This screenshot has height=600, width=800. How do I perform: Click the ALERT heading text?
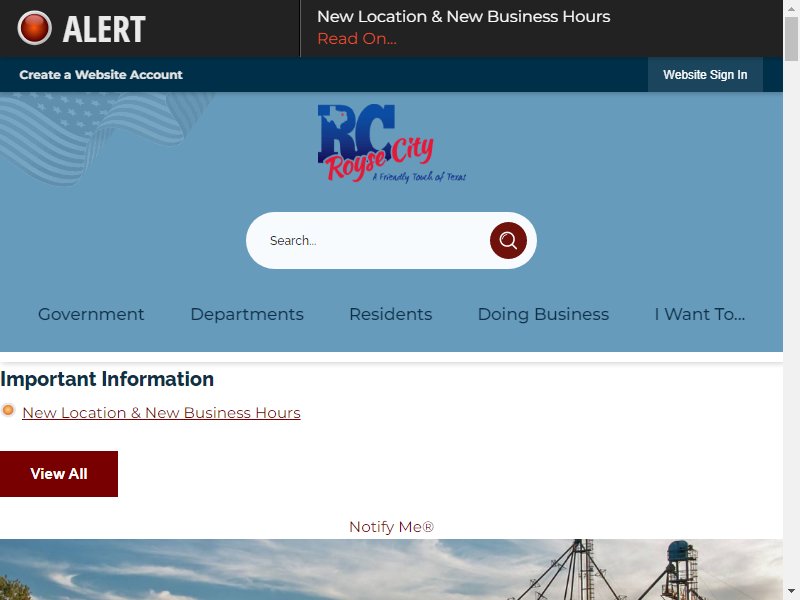coord(104,29)
